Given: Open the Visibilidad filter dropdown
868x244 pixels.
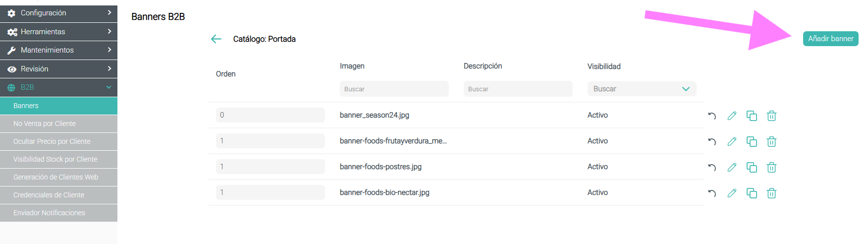Looking at the screenshot, I should (642, 89).
